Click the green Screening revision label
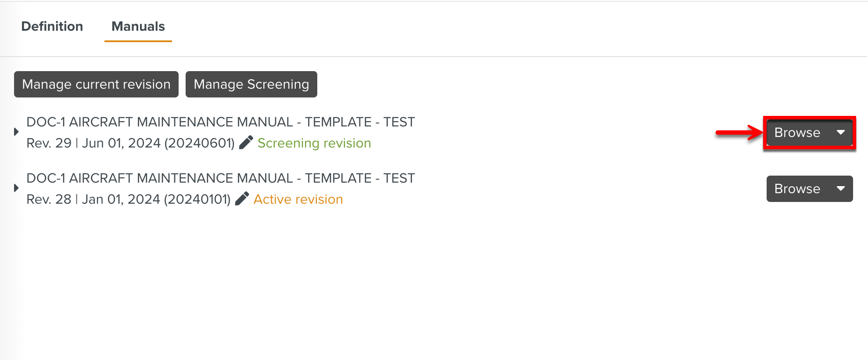This screenshot has width=868, height=360. point(314,143)
